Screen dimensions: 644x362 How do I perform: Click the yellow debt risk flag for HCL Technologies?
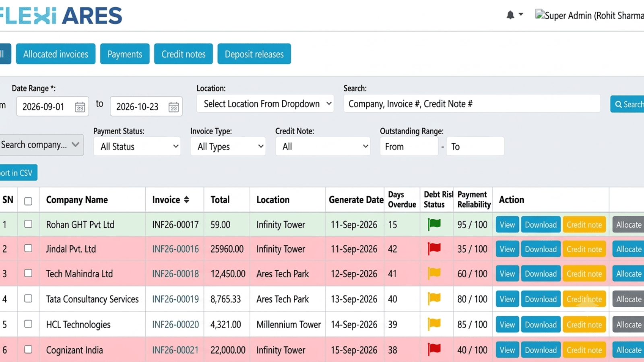434,324
